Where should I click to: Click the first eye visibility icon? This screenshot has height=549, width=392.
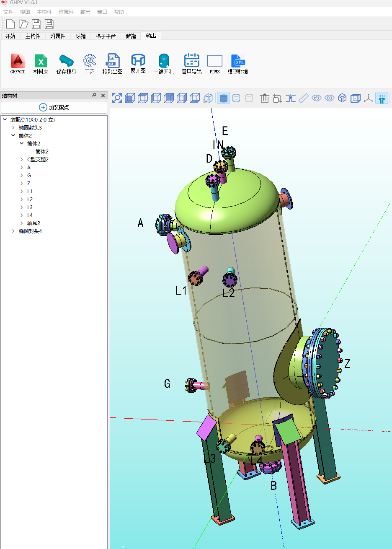[x=317, y=98]
